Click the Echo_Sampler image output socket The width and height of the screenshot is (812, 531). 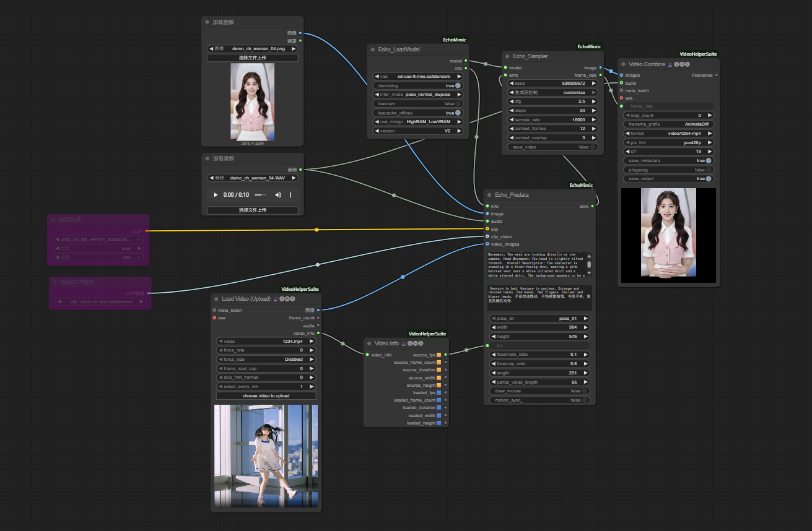(600, 67)
